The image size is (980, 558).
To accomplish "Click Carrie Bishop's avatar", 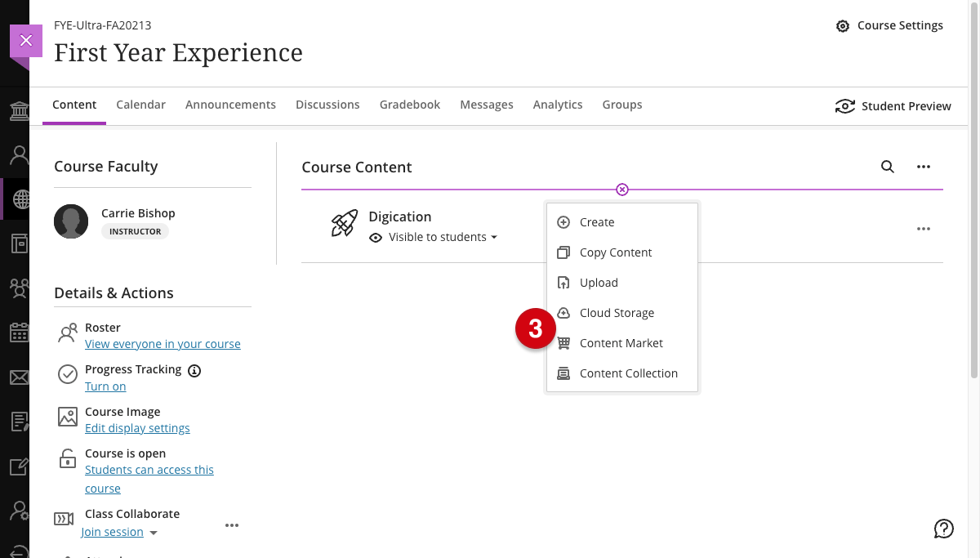I will [71, 221].
